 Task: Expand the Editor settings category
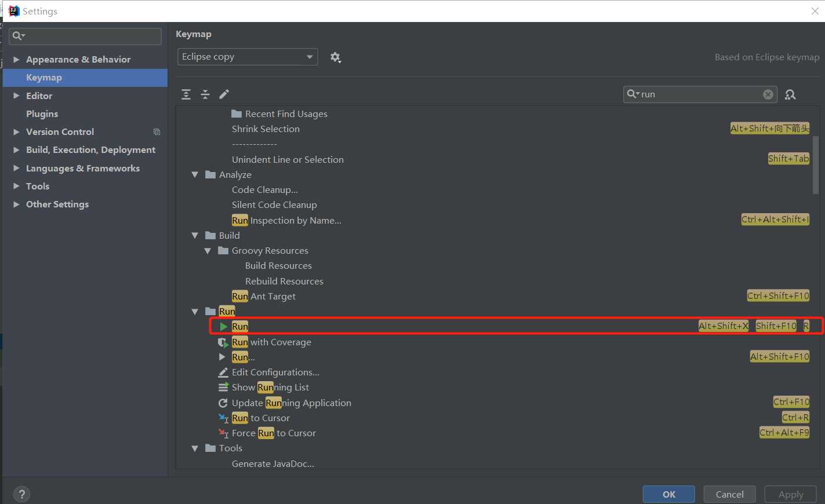point(16,96)
